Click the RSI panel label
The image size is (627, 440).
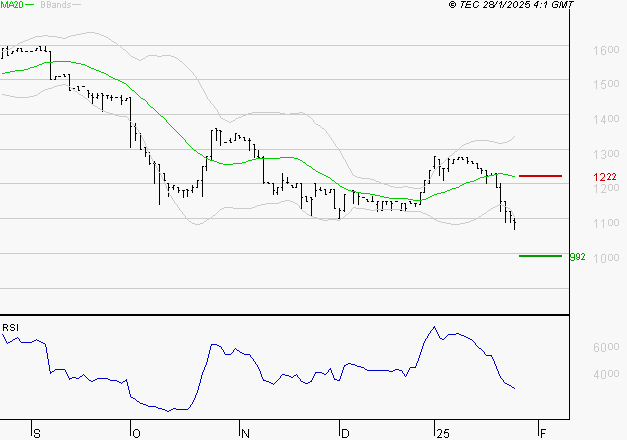point(10,328)
